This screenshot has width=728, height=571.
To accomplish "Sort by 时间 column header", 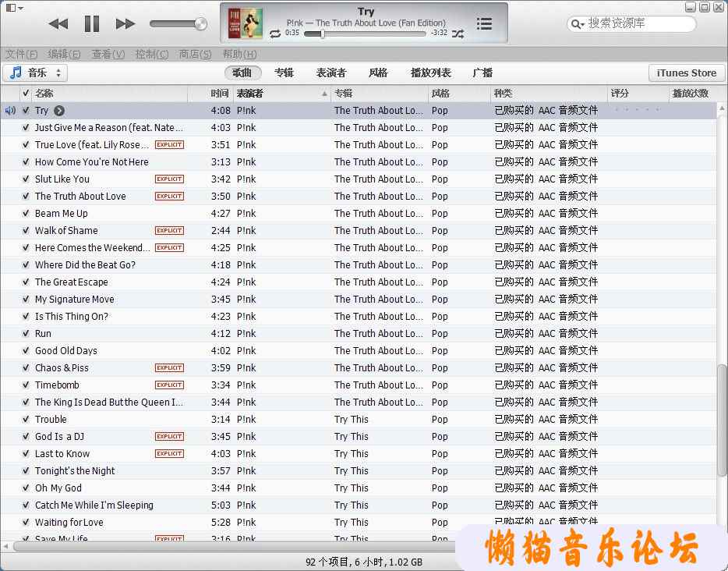I will (210, 94).
